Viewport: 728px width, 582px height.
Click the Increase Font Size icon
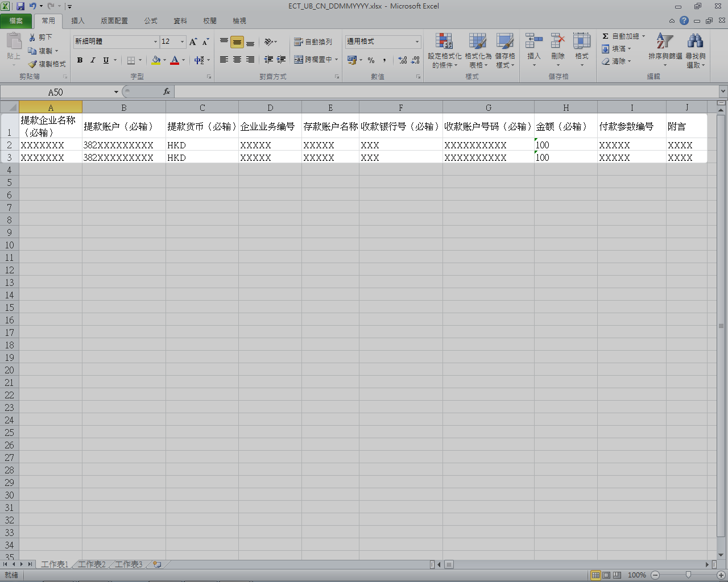(193, 41)
